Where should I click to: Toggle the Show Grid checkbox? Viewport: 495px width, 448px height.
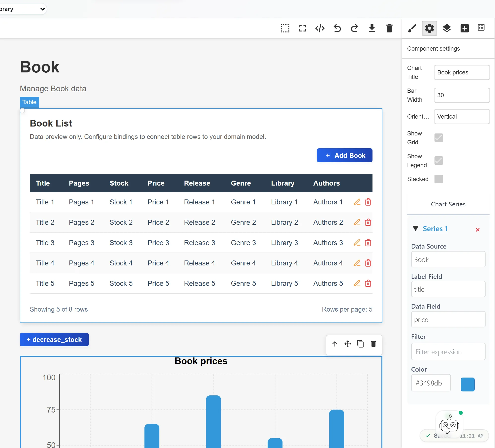coord(439,138)
